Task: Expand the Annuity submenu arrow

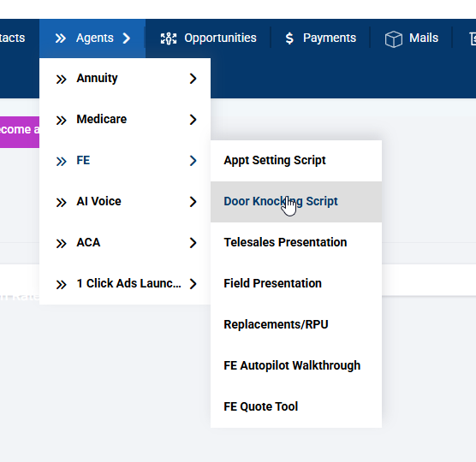Action: coord(193,79)
